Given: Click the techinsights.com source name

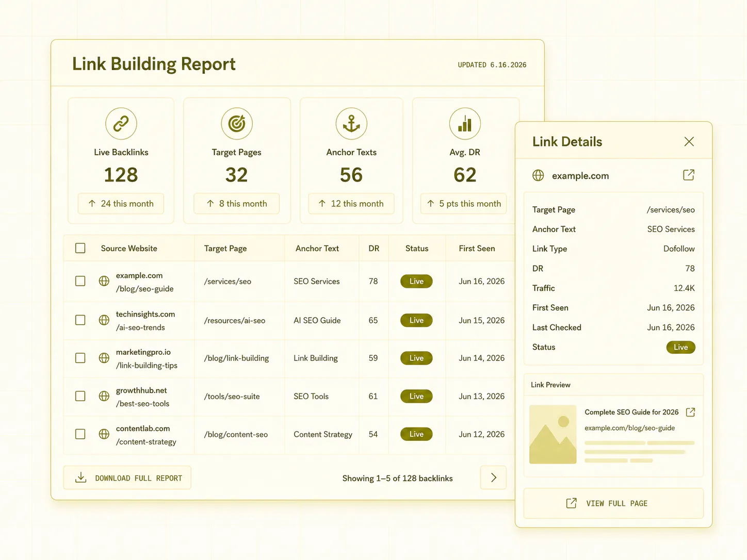Looking at the screenshot, I should click(x=145, y=314).
